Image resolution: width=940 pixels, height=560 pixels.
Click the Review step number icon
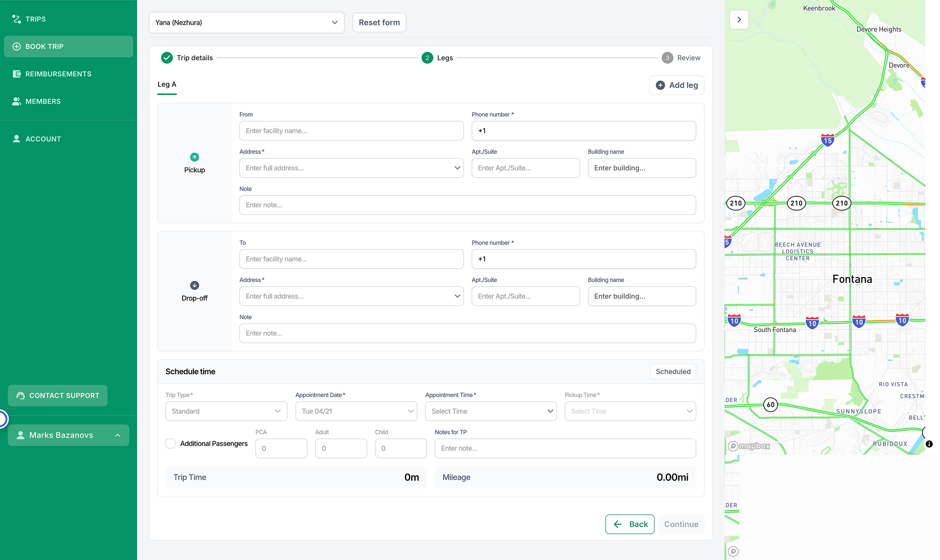point(667,58)
